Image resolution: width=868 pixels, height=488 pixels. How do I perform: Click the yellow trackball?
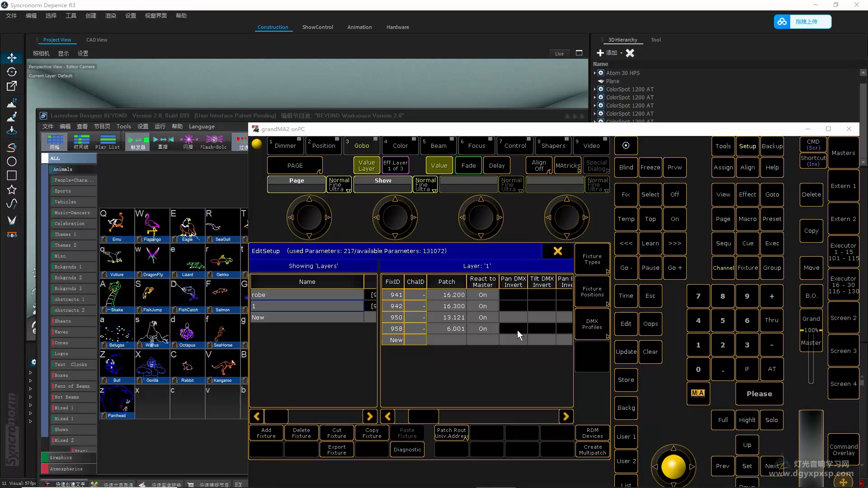[x=673, y=466]
